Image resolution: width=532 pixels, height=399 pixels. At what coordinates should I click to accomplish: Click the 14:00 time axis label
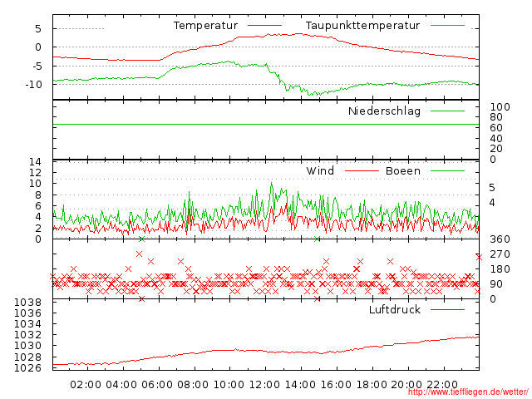point(300,385)
